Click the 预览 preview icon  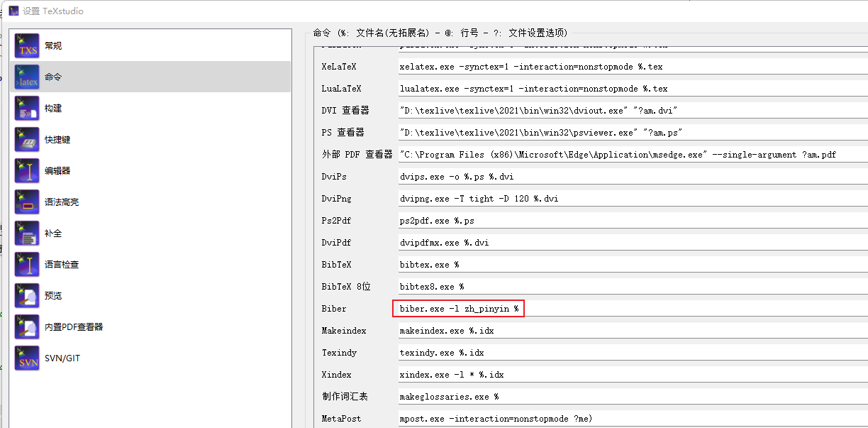coord(28,295)
